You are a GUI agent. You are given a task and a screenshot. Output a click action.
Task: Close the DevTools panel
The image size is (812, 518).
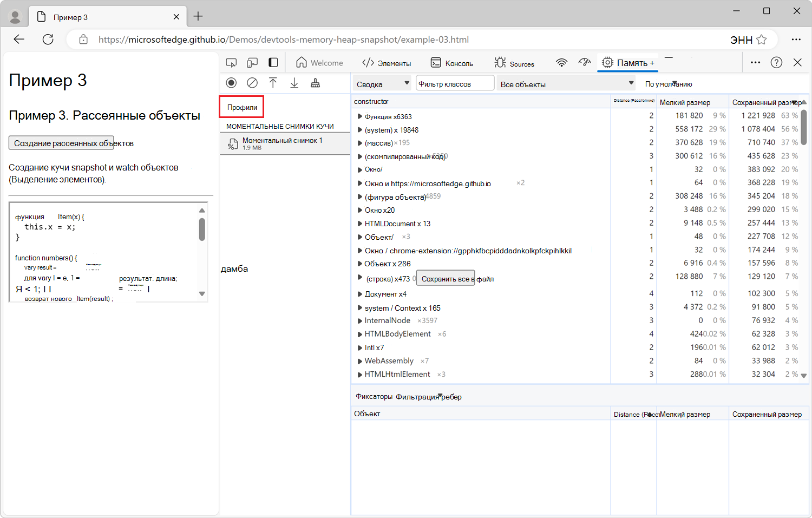pyautogui.click(x=797, y=63)
